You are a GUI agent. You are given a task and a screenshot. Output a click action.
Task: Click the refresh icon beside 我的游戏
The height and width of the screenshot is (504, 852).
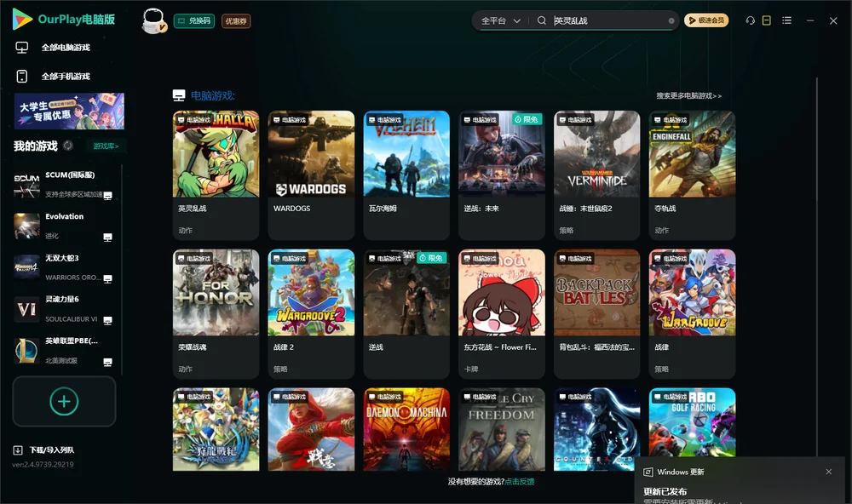[x=68, y=146]
